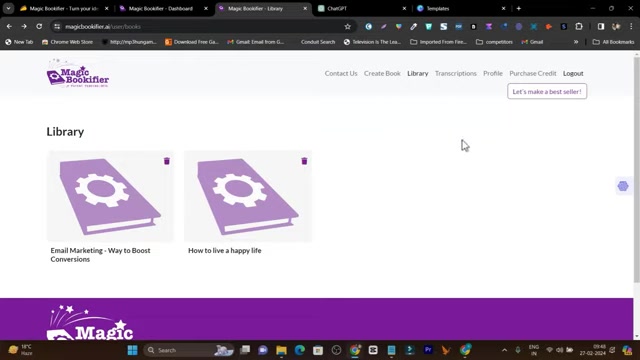This screenshot has width=640, height=360.
Task: Show more bookmarks with the chevron
Action: (x=576, y=42)
